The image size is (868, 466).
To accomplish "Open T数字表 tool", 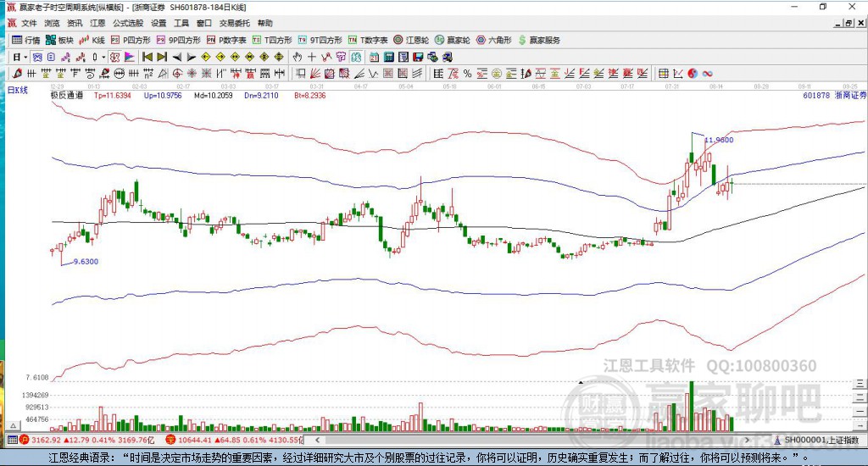I will point(368,41).
